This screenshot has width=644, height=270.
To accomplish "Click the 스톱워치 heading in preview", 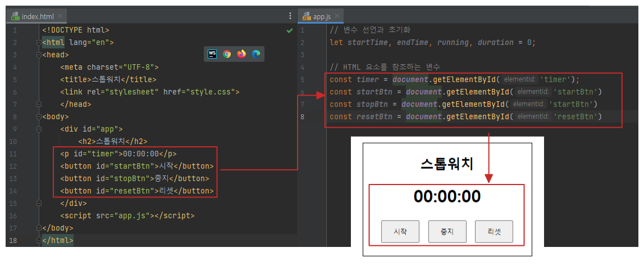I will 447,164.
